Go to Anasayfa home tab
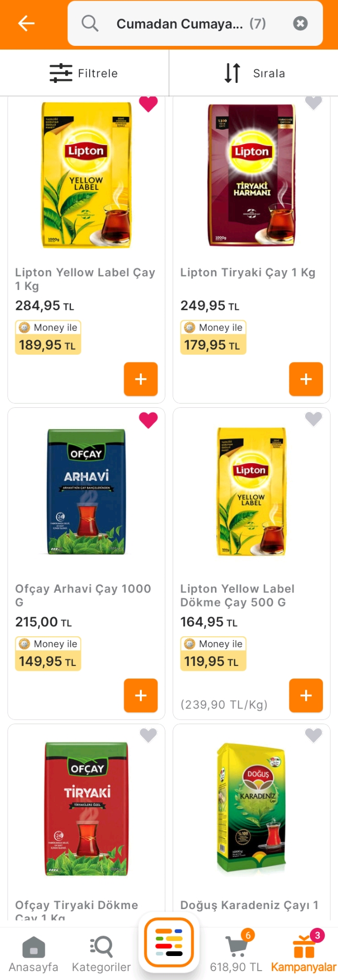This screenshot has width=338, height=980. tap(33, 954)
